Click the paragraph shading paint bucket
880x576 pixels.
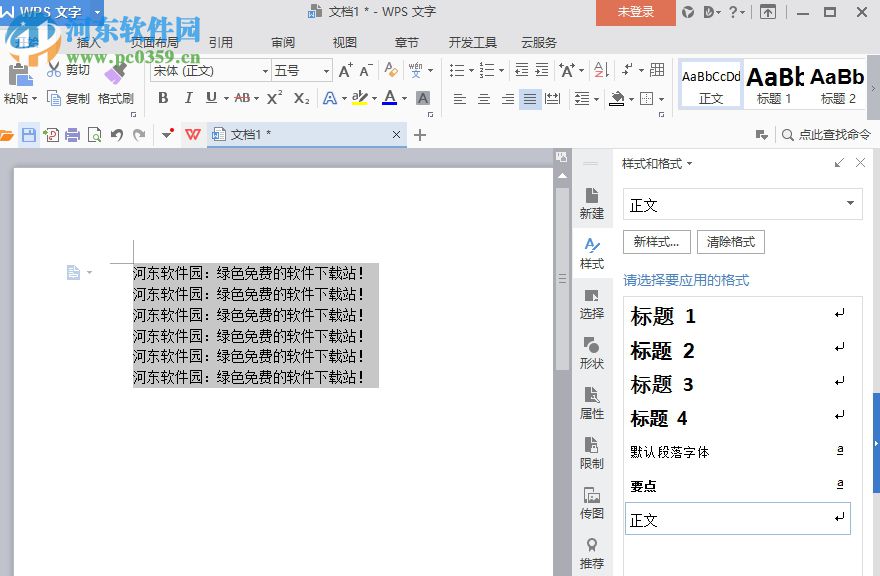[x=617, y=99]
